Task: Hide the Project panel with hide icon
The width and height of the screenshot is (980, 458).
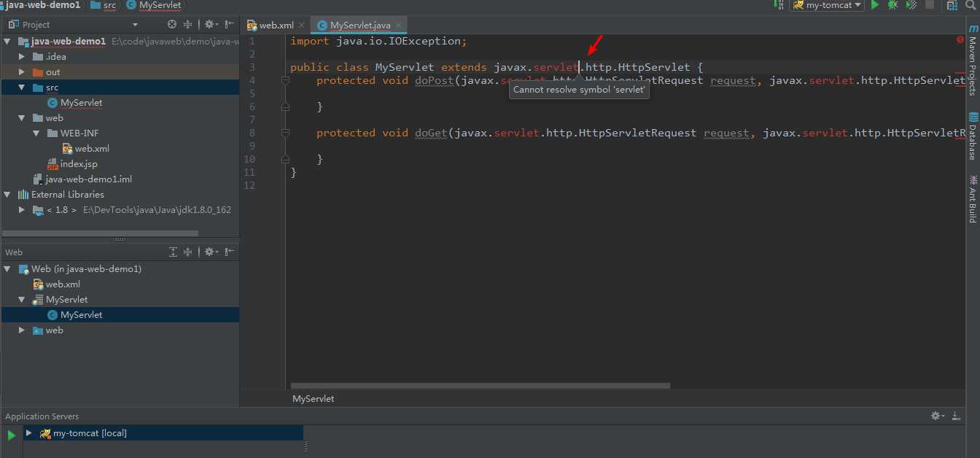Action: tap(230, 24)
